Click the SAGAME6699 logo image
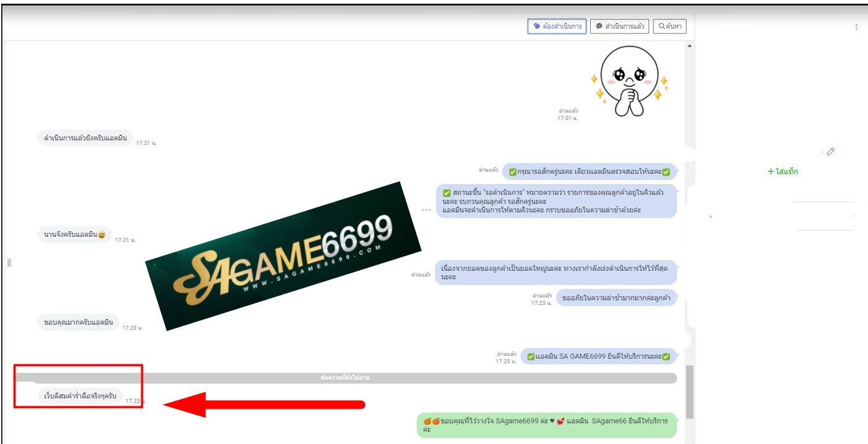 [283, 256]
